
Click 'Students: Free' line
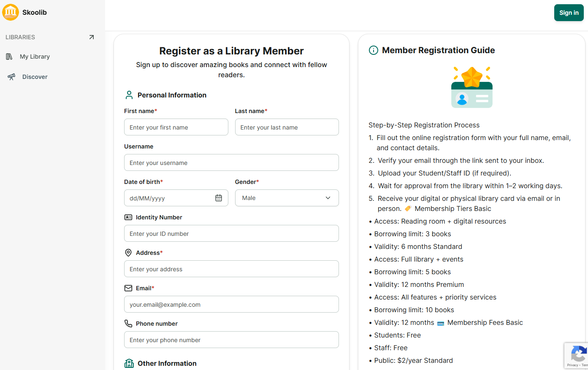pyautogui.click(x=397, y=335)
